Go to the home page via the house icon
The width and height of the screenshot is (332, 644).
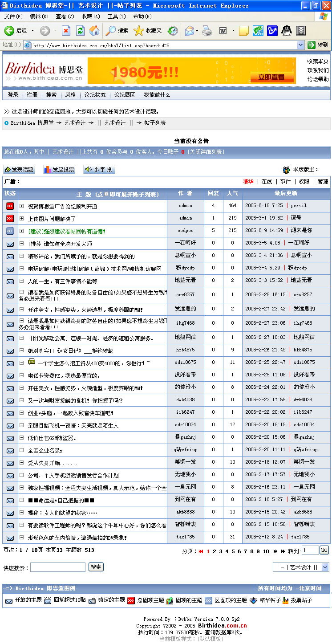click(x=94, y=31)
